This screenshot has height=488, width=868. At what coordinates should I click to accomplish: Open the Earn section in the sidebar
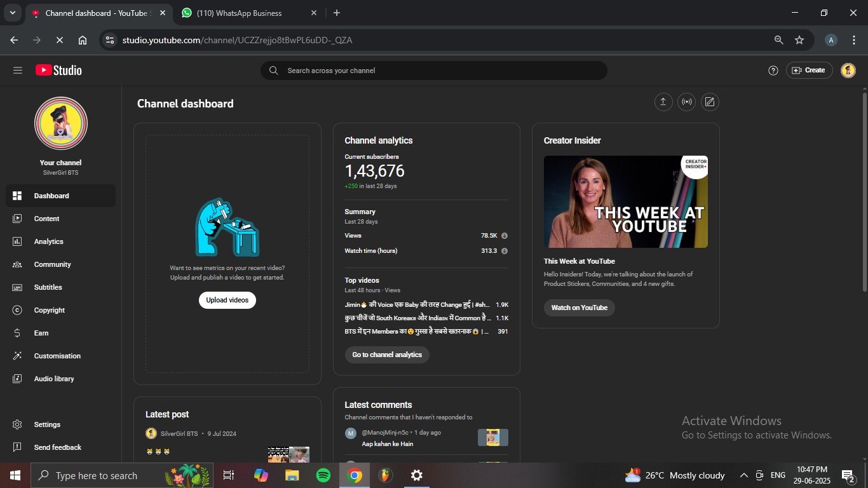60,333
